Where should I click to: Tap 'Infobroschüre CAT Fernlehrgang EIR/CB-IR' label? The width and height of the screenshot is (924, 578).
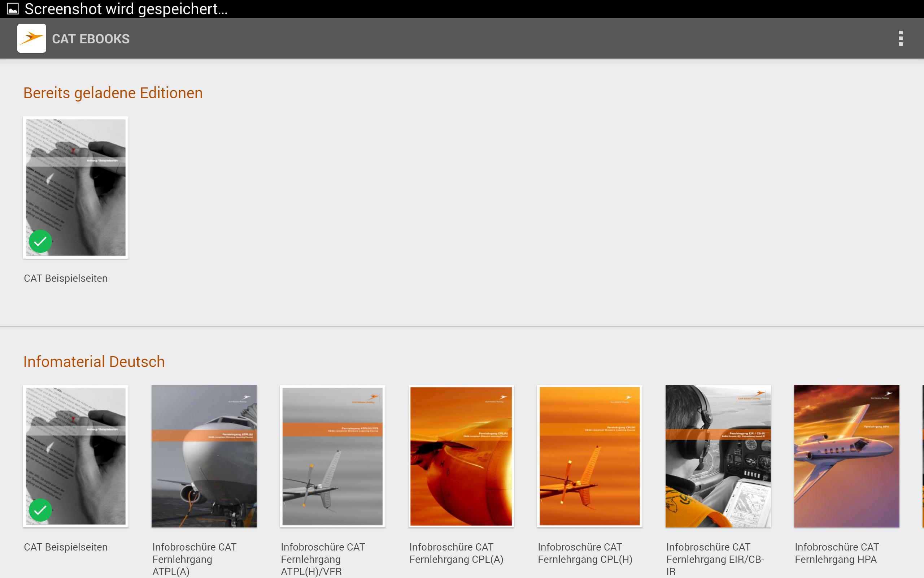point(715,559)
